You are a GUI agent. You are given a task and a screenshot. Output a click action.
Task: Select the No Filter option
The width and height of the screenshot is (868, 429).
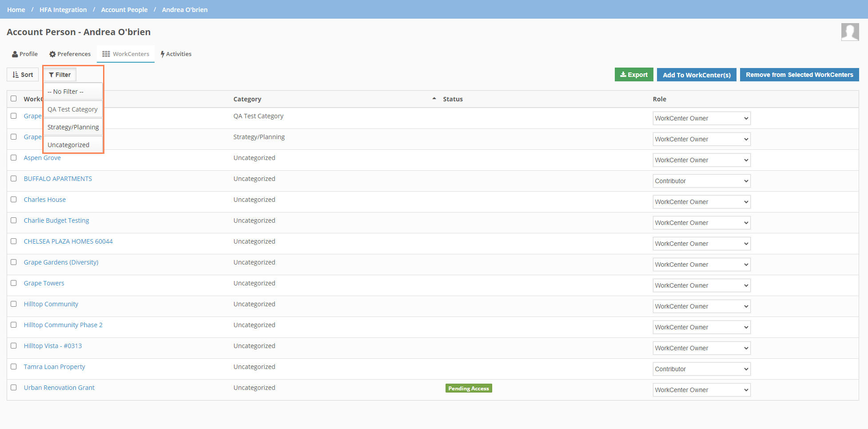click(73, 92)
